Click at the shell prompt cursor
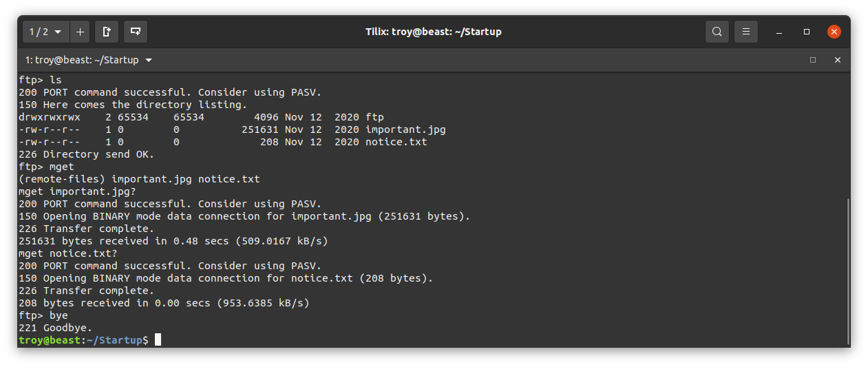868x367 pixels. (158, 339)
